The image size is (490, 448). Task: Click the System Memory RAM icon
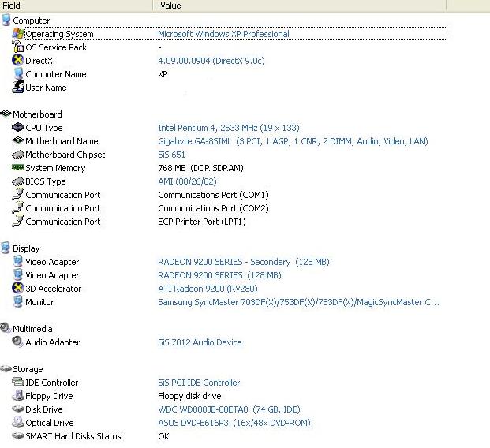(18, 168)
